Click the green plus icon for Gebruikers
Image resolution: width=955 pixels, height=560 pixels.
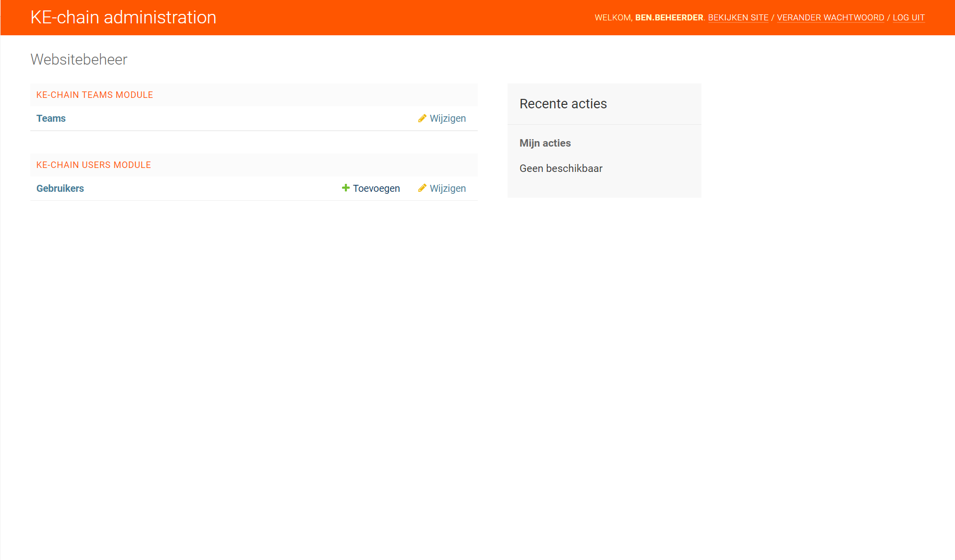tap(346, 188)
